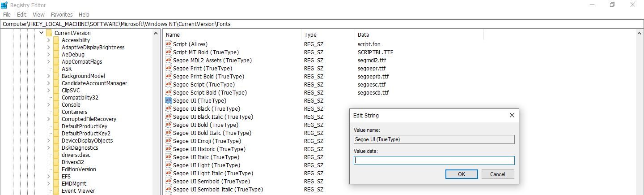This screenshot has height=195, width=644.
Task: Click the Segoe UI Black Italic icon
Action: [169, 117]
